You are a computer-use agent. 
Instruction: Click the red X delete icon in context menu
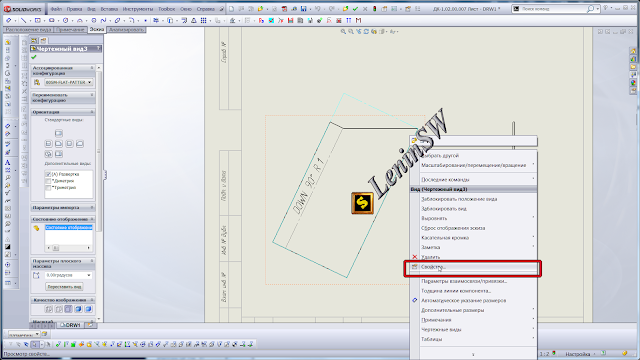pos(415,257)
